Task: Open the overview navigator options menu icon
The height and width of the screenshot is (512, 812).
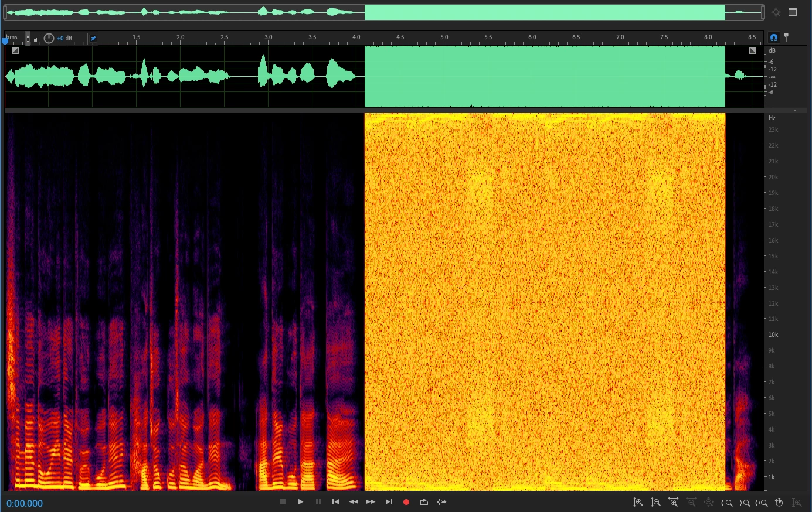Action: pyautogui.click(x=793, y=12)
